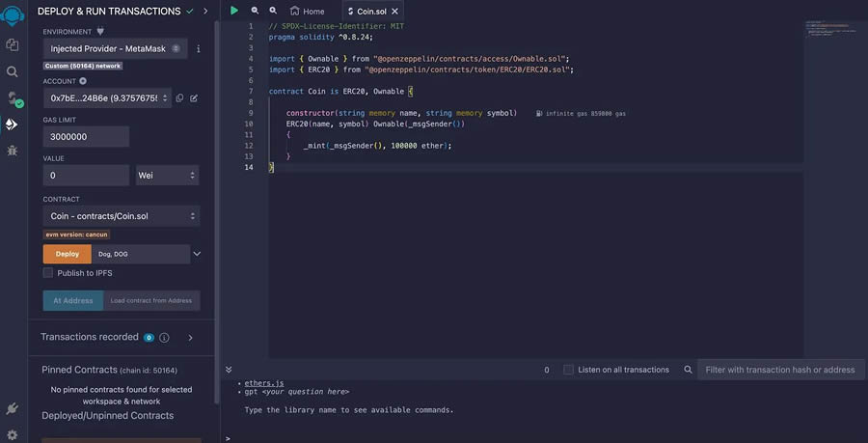
Task: Click the At Address button
Action: point(73,301)
